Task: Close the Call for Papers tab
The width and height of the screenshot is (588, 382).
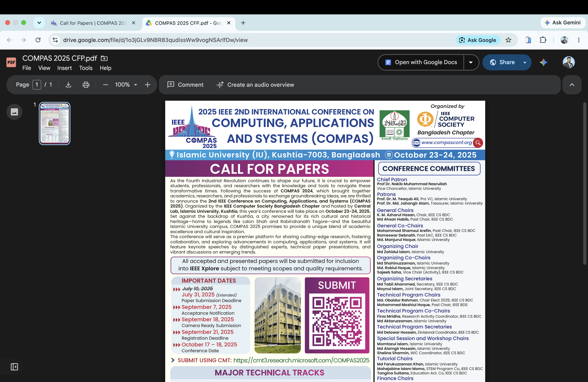Action: point(134,23)
